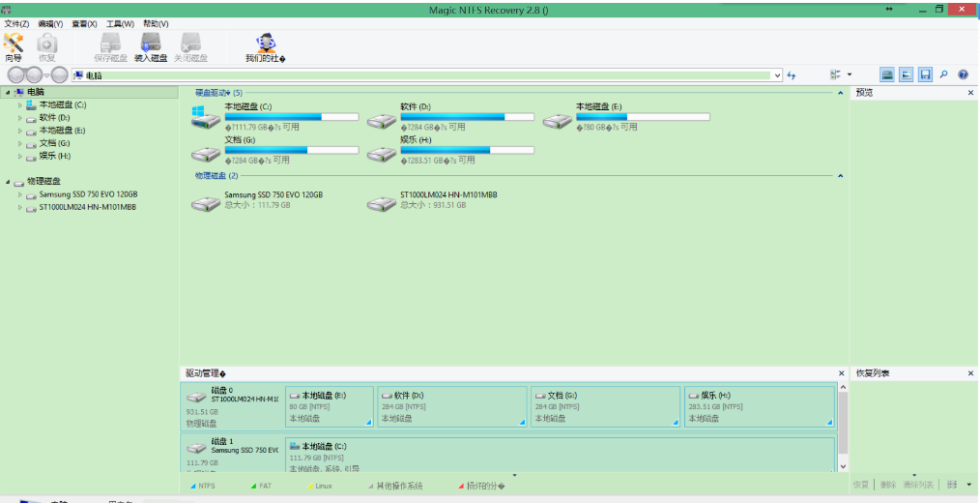Expand 本地磁盘 (C:) in tree

click(x=20, y=105)
